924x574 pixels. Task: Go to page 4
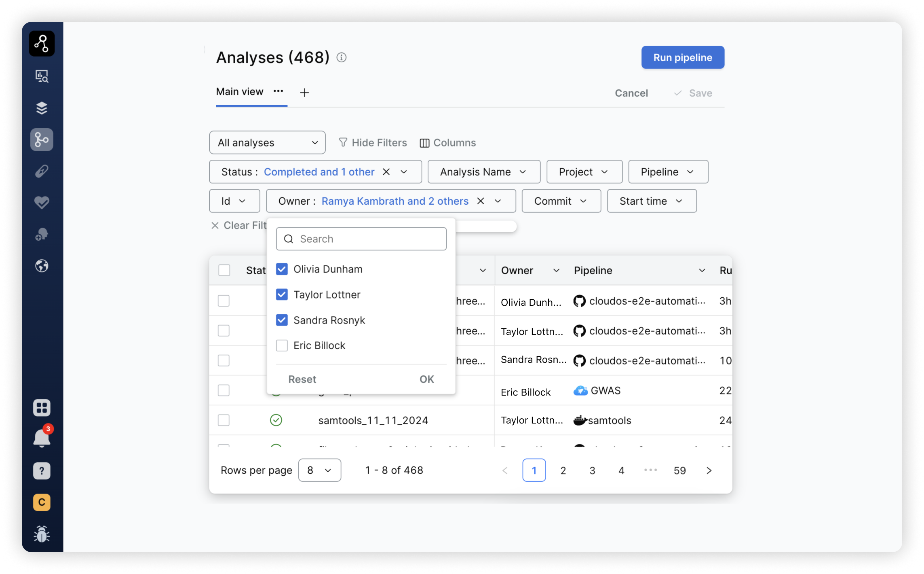coord(621,470)
